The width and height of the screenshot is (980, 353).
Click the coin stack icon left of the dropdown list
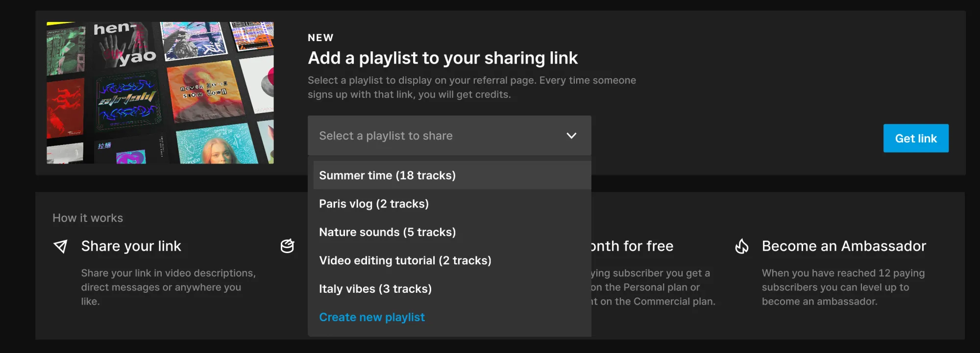(x=287, y=246)
